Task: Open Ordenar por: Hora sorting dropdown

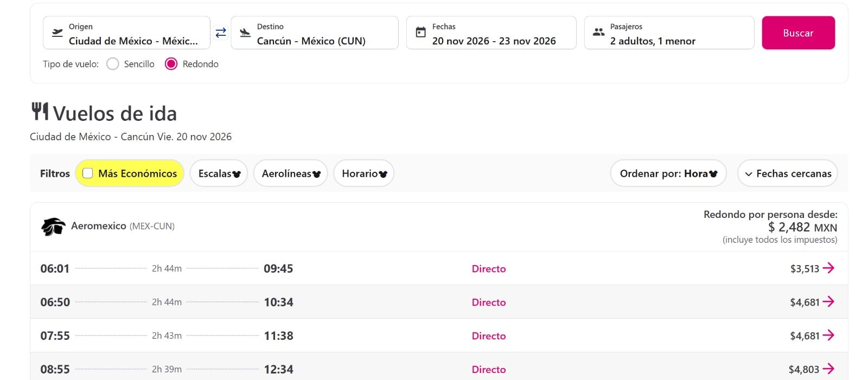Action: click(668, 173)
